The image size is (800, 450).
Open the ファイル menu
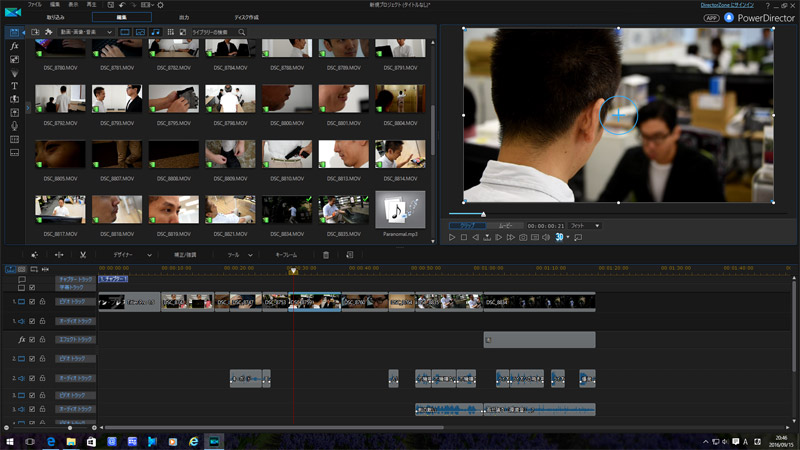pyautogui.click(x=36, y=6)
